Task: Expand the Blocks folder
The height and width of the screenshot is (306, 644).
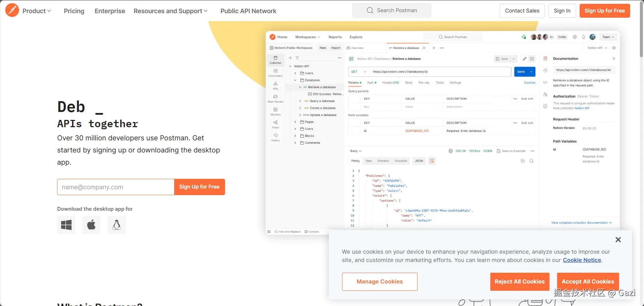Action: [x=295, y=136]
